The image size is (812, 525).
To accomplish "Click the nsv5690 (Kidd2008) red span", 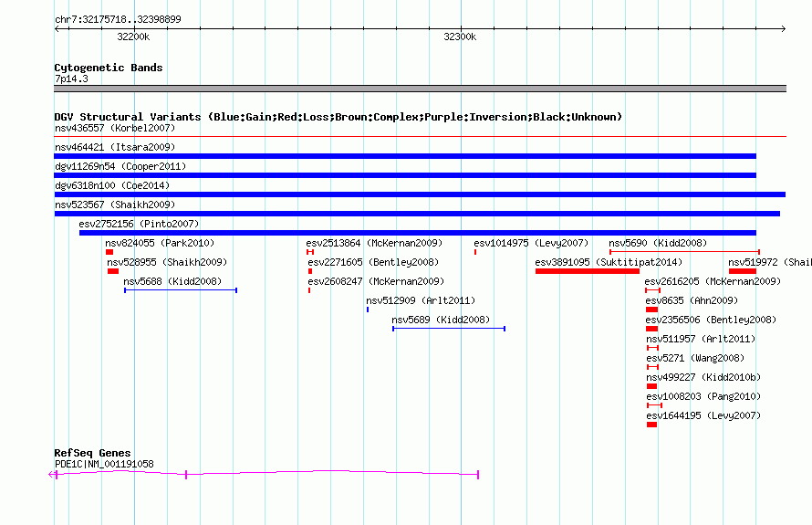I will 684,252.
